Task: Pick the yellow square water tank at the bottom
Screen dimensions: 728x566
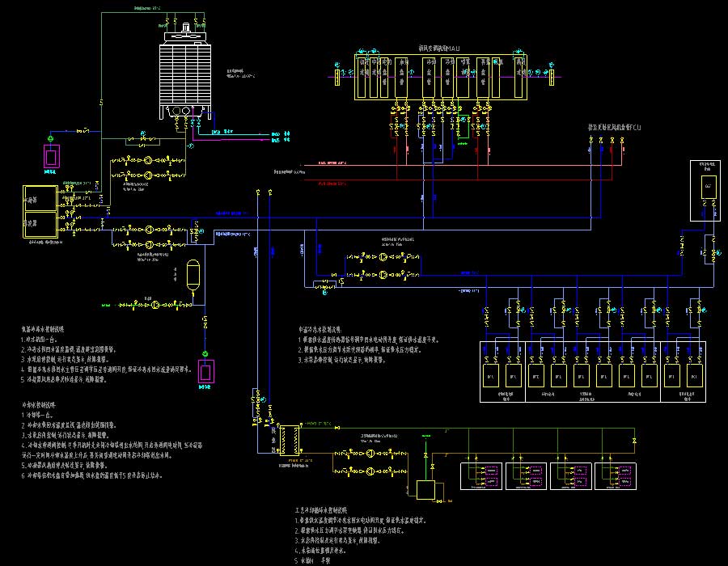Action: coord(424,490)
